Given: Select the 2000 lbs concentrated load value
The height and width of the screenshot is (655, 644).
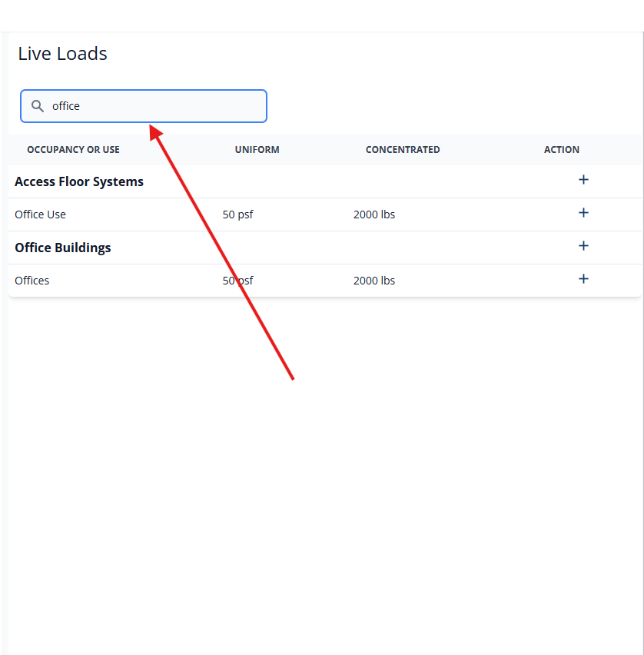Looking at the screenshot, I should pyautogui.click(x=374, y=214).
